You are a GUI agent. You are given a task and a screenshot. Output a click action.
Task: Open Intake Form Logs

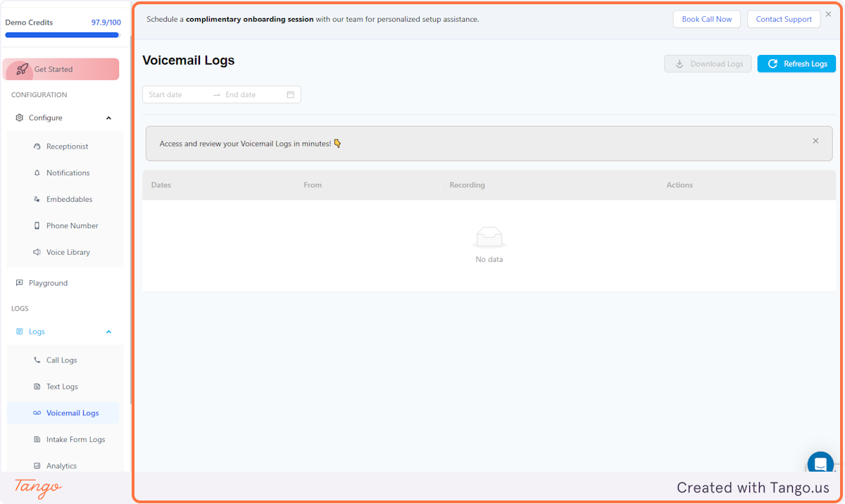point(75,439)
